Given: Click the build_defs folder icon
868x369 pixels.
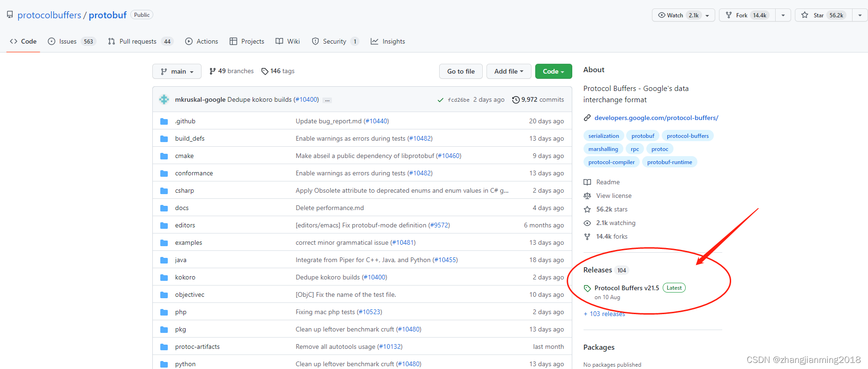Looking at the screenshot, I should [x=164, y=139].
